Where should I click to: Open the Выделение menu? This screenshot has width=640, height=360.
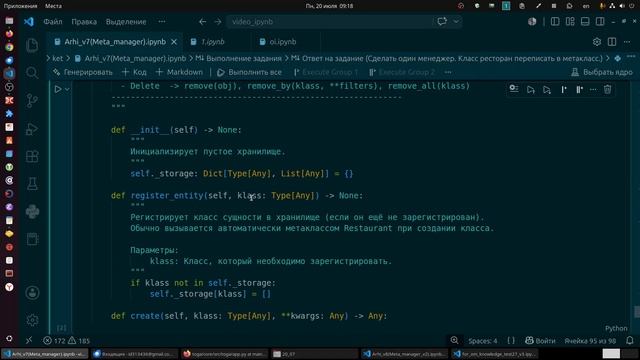126,22
